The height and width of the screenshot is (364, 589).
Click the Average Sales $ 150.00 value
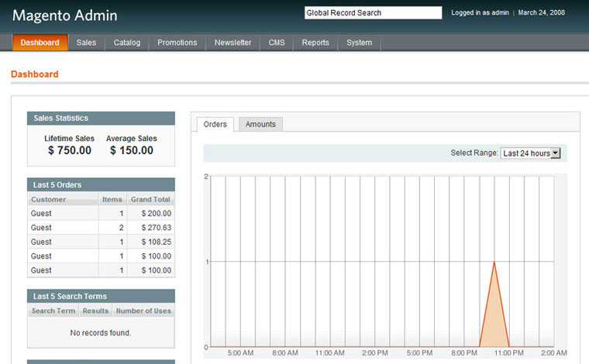(x=132, y=150)
